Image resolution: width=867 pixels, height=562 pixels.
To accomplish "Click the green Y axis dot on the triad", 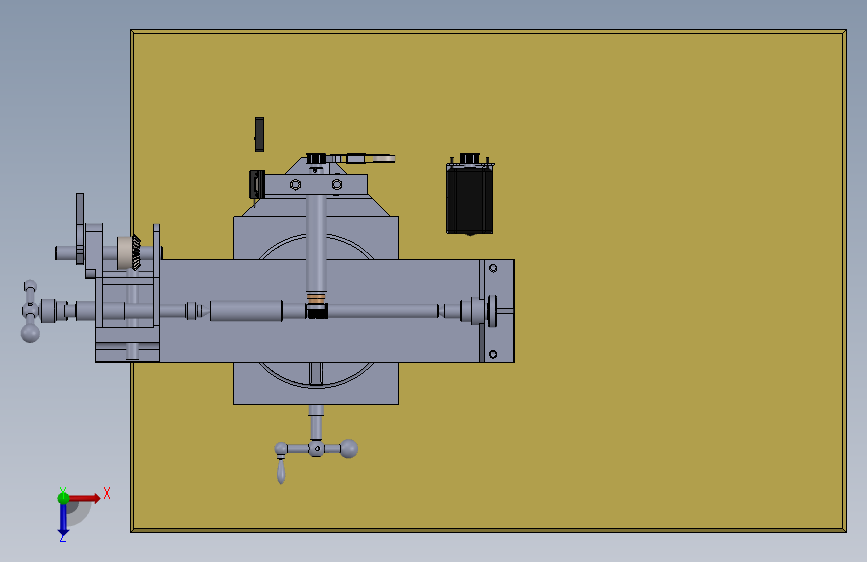I will point(63,498).
